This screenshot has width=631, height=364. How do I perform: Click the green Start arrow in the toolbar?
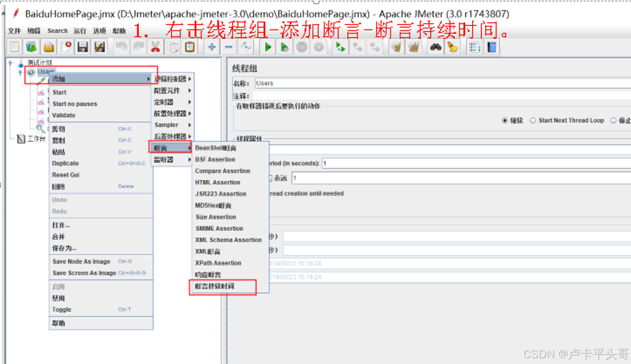click(268, 47)
